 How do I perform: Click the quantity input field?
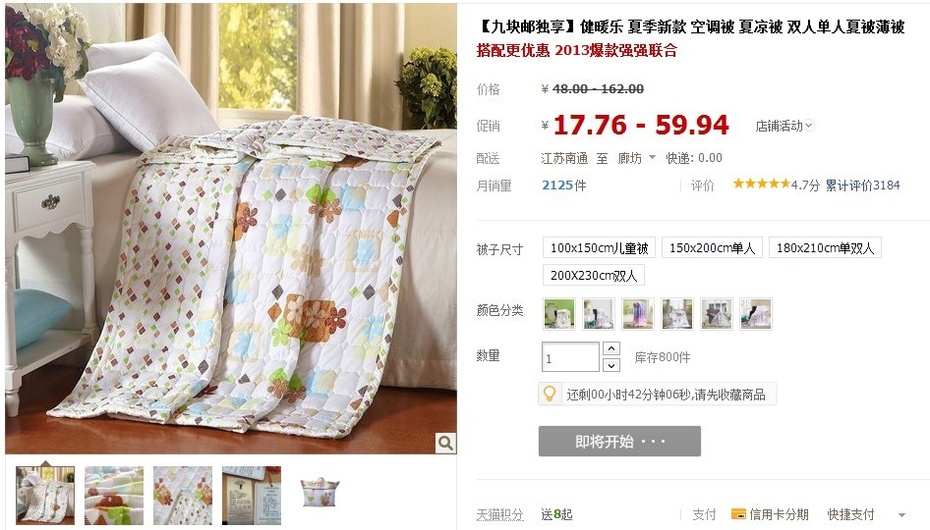coord(571,357)
